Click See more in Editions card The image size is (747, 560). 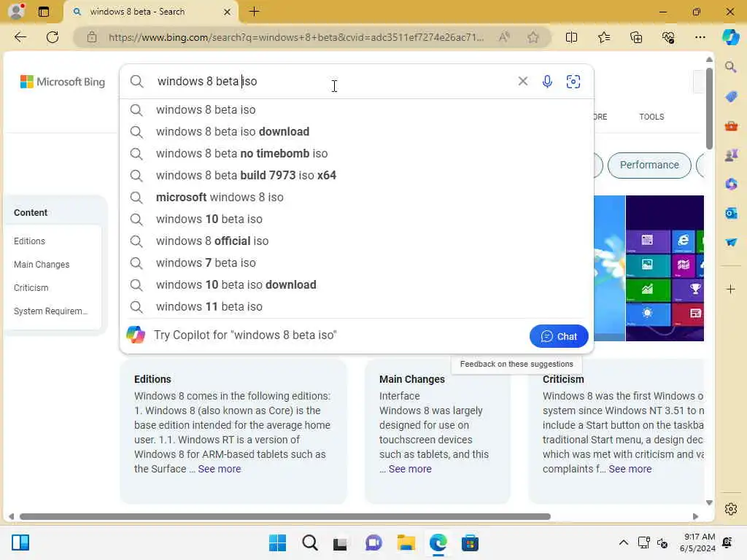(x=220, y=469)
